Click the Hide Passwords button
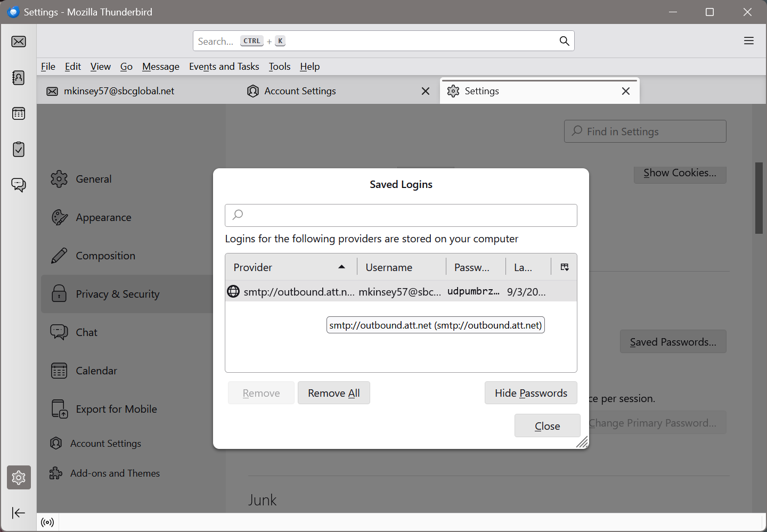Image resolution: width=767 pixels, height=532 pixels. (531, 393)
